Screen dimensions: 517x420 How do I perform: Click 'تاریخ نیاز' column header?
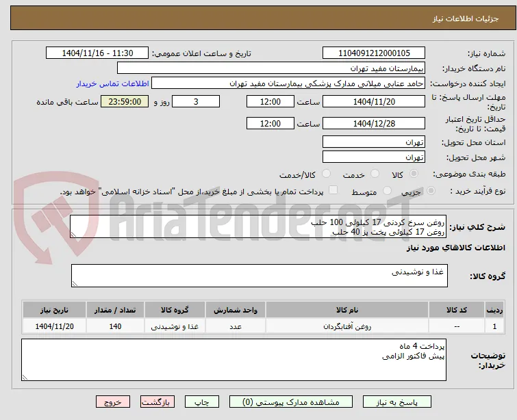(54, 310)
